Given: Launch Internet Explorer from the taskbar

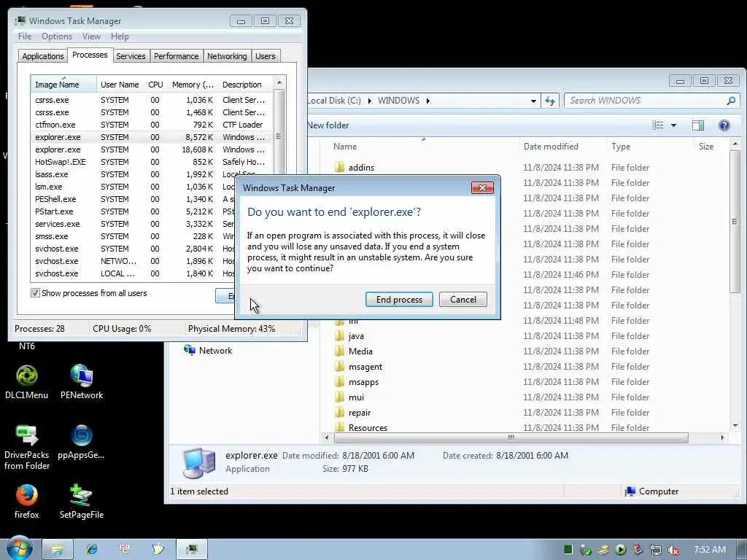Looking at the screenshot, I should pos(91,550).
